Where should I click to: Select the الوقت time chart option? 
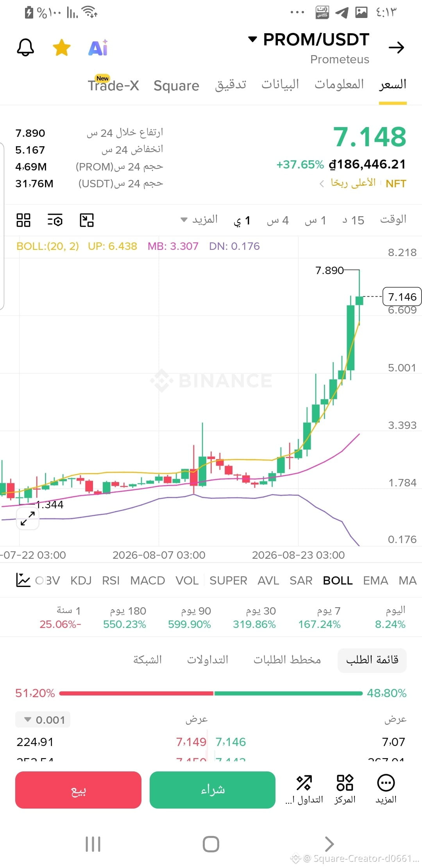point(393,220)
